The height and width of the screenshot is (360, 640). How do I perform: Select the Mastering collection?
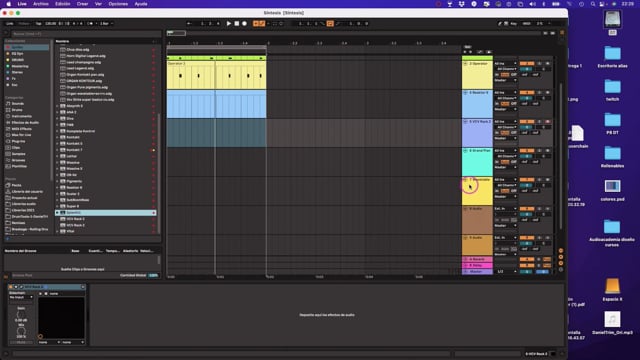coord(20,66)
